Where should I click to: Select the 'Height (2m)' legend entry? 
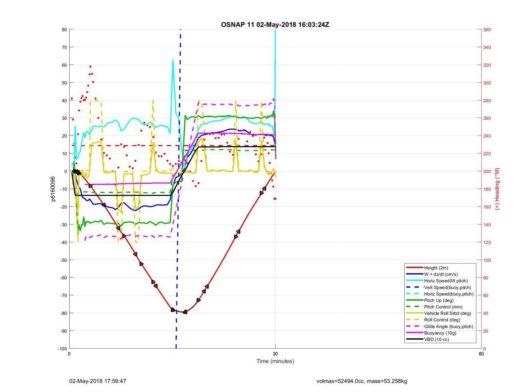coord(439,268)
